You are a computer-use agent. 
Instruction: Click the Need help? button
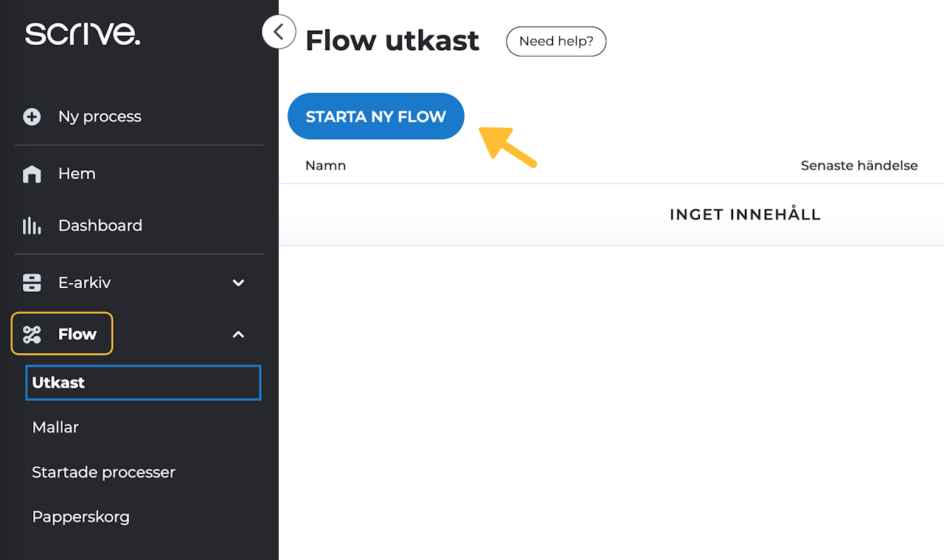click(556, 41)
